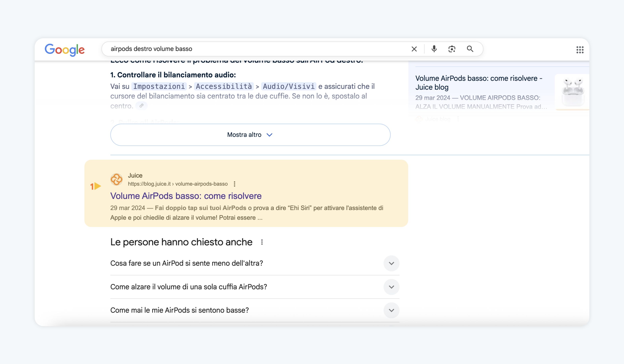Click 'Le persone hanno chiesto anche' heading
Viewport: 624px width, 364px height.
181,242
